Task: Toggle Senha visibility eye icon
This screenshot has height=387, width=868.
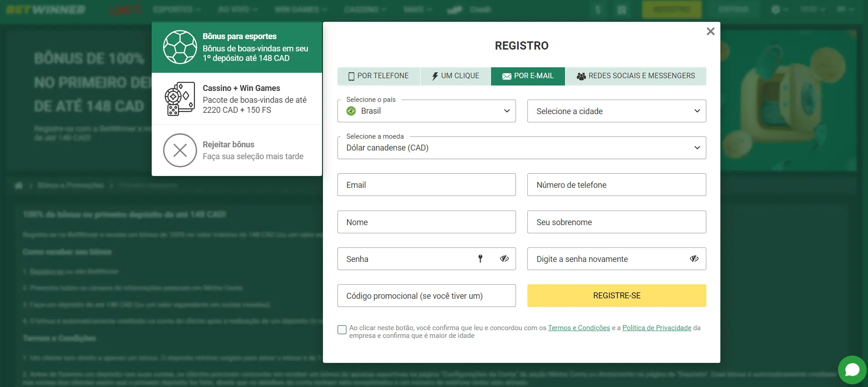Action: coord(504,259)
